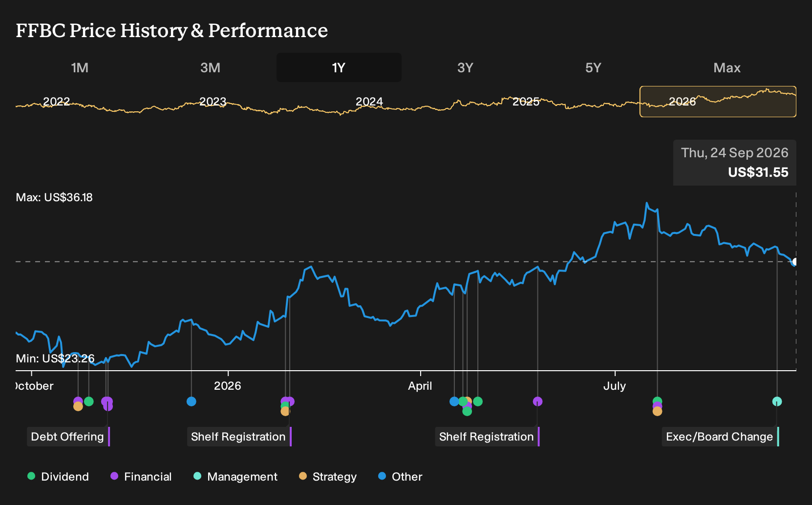Switch to the Max time range tab

coord(727,67)
